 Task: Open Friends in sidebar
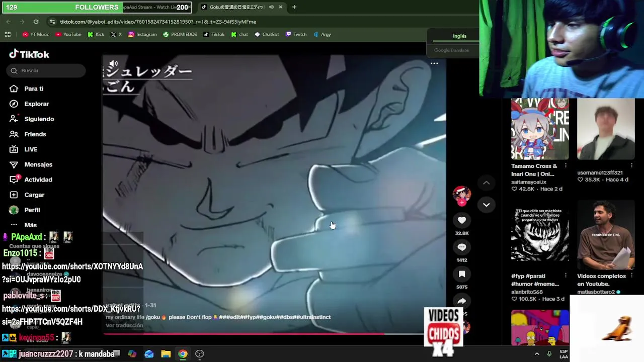click(35, 134)
